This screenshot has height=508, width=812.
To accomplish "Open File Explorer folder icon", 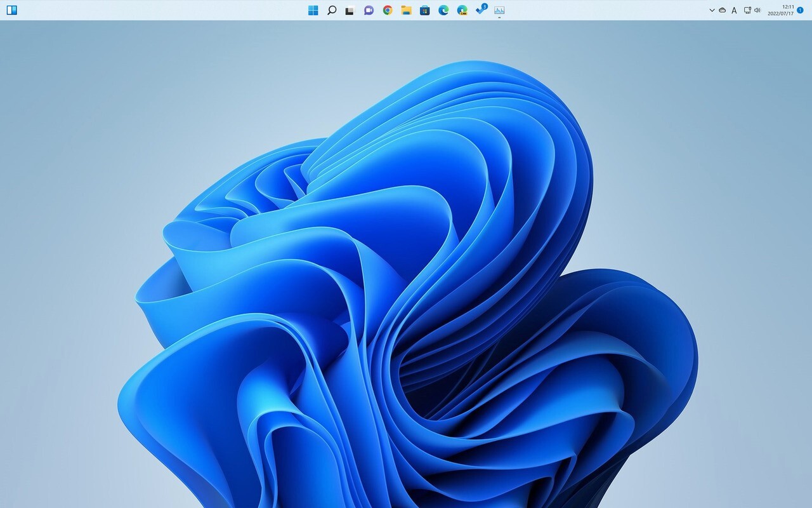I will tap(406, 10).
